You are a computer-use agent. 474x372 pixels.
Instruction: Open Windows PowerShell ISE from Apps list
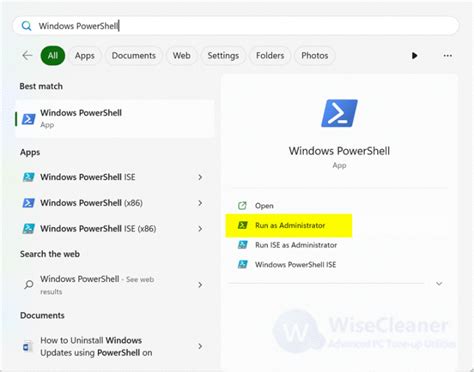[107, 177]
